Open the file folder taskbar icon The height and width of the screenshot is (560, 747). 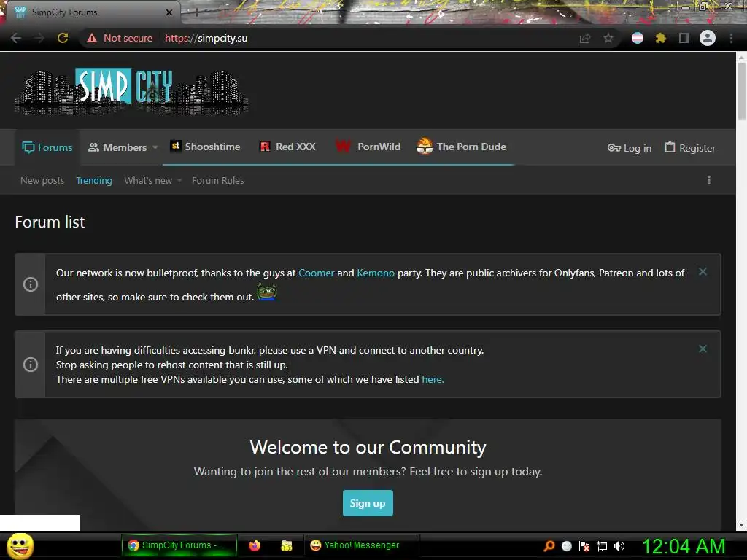286,545
